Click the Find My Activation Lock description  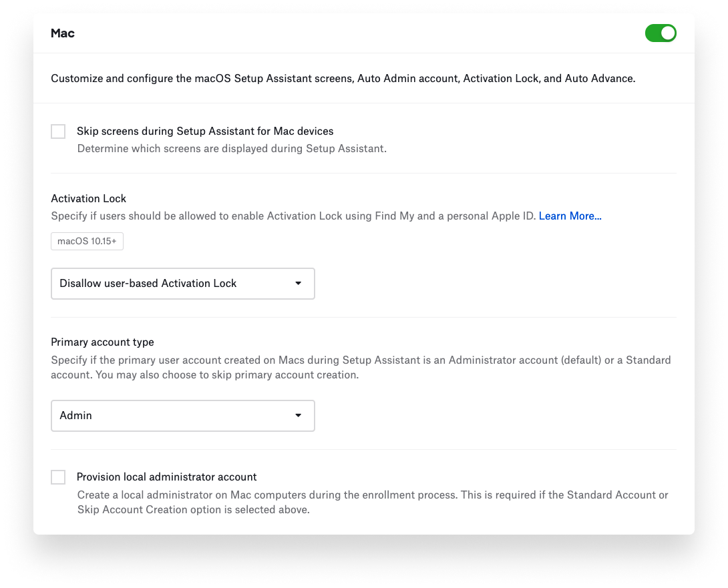(x=294, y=216)
